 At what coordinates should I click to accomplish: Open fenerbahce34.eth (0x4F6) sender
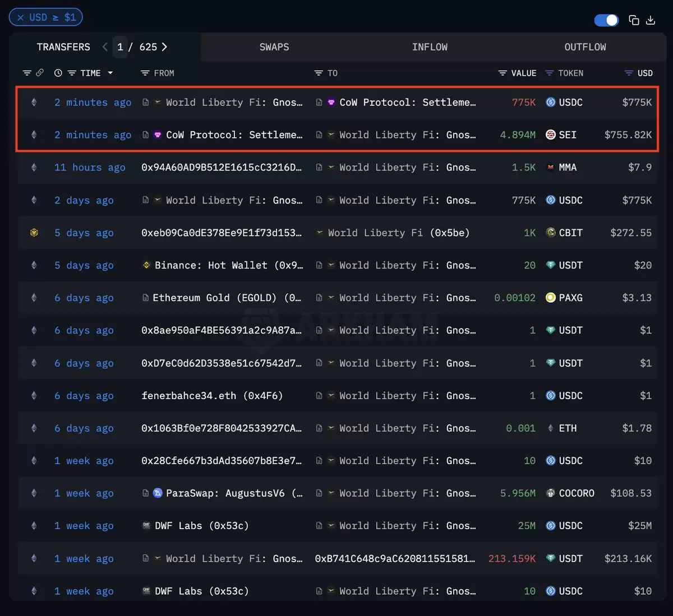pos(212,396)
